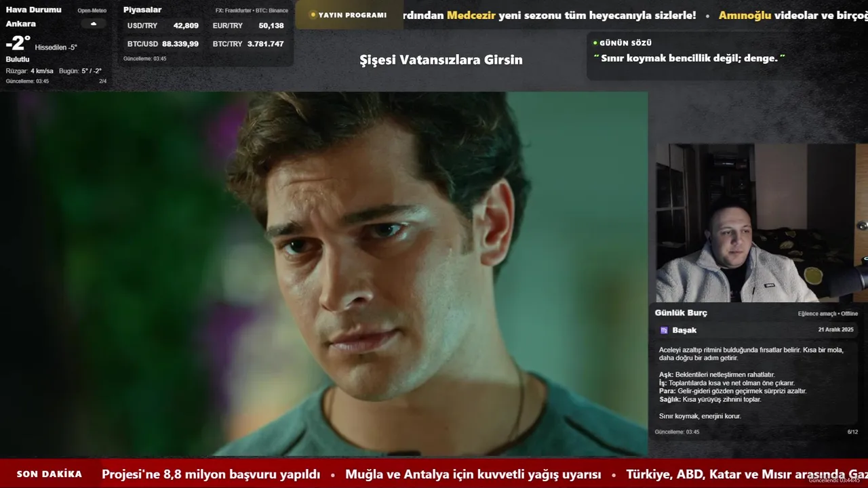
Task: Click the FX: Frankfurter • BTC: Binance source
Action: pos(252,11)
